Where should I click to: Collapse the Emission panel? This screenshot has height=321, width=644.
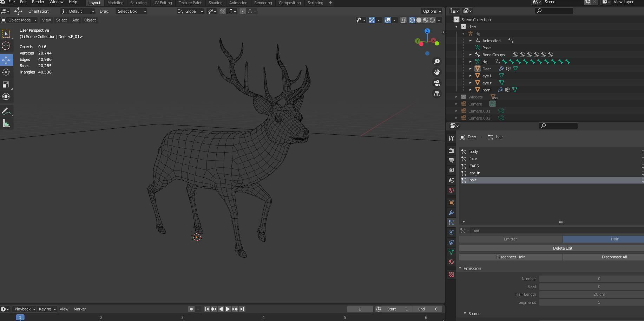click(460, 268)
